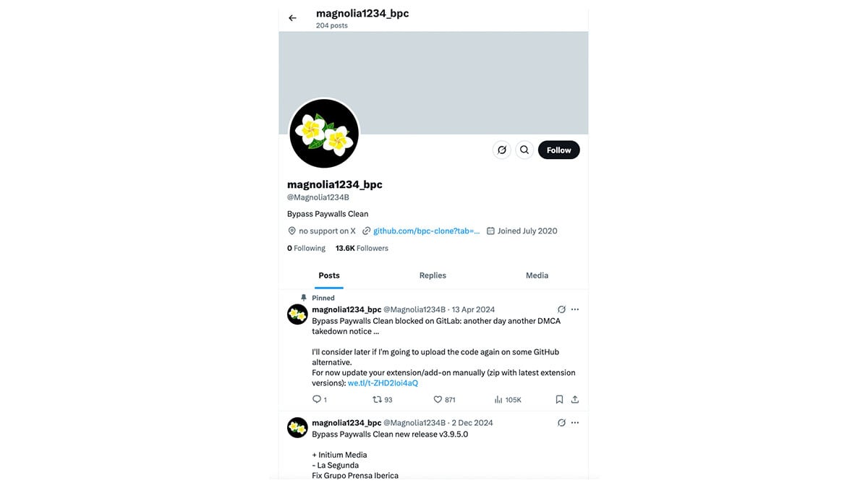View the 13.6K Followers list

[362, 248]
